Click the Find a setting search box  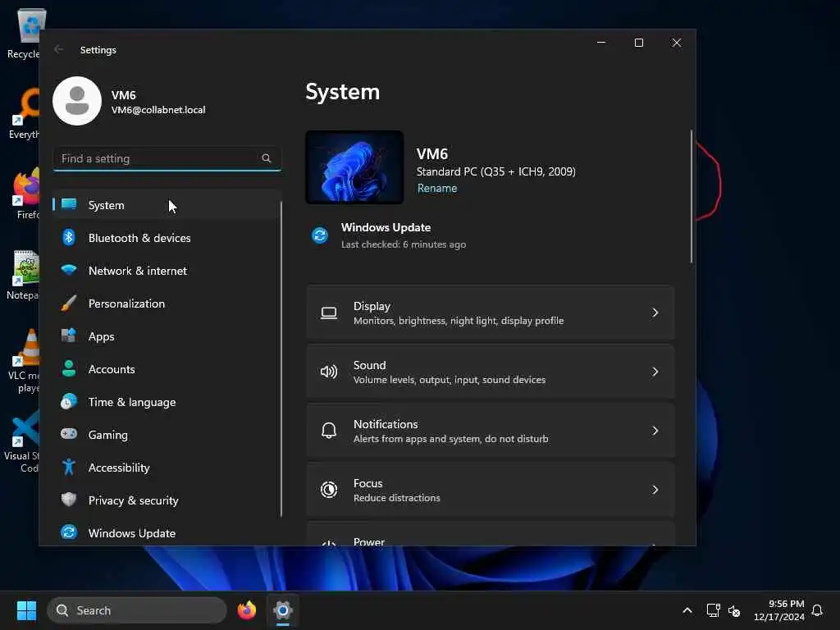[x=167, y=158]
